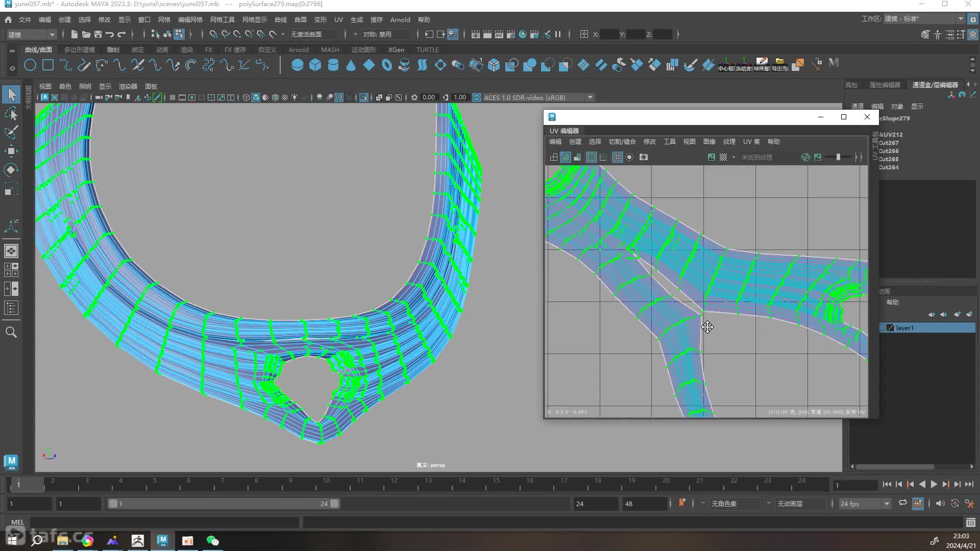980x551 pixels.
Task: Open the script editor icon at bottom right
Action: [970, 522]
